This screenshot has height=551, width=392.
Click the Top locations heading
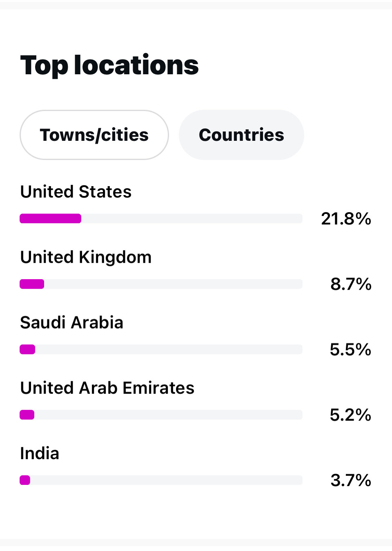tap(109, 65)
